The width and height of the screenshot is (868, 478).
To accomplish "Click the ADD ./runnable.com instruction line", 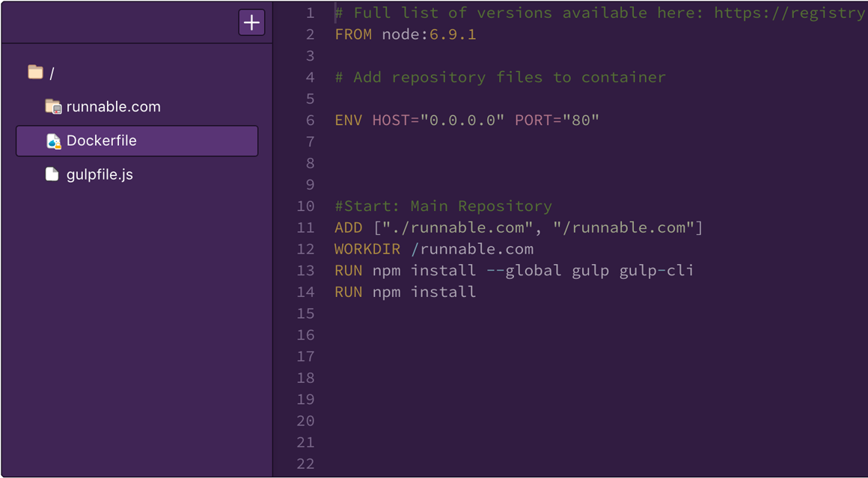I will (519, 227).
